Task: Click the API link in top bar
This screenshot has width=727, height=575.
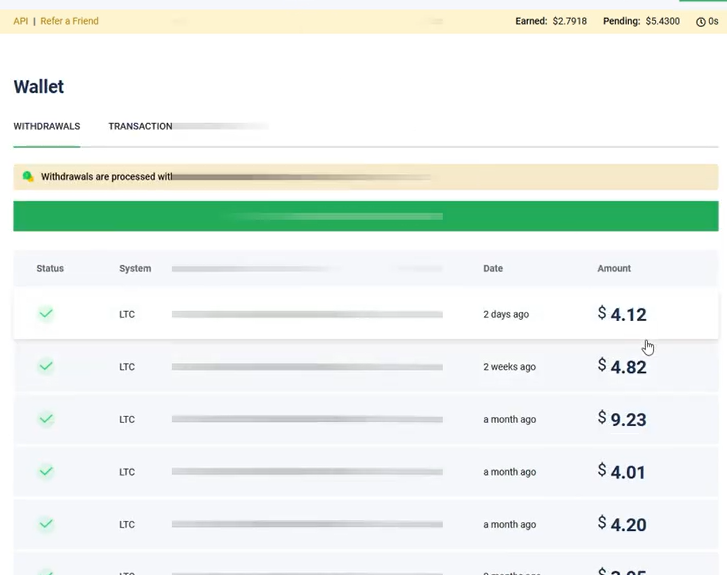Action: pyautogui.click(x=20, y=21)
